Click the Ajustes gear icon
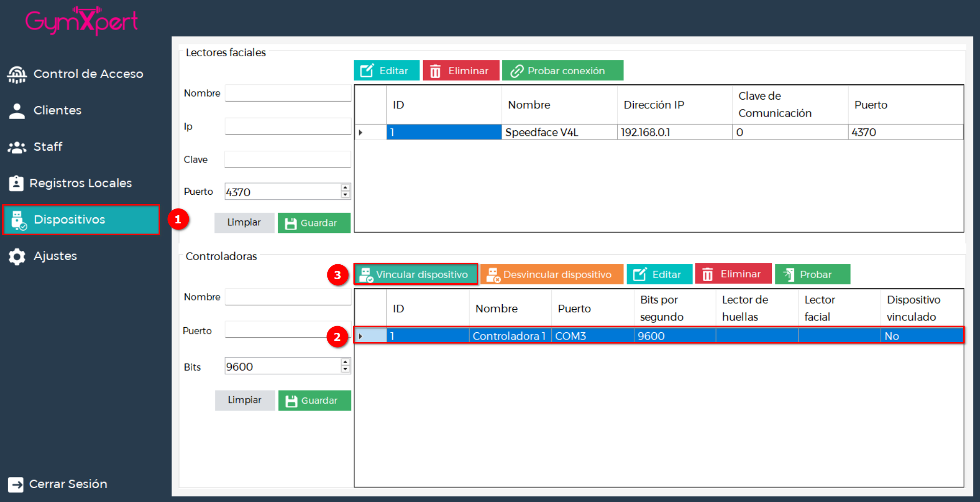Screen dimensions: 980x502 point(17,256)
